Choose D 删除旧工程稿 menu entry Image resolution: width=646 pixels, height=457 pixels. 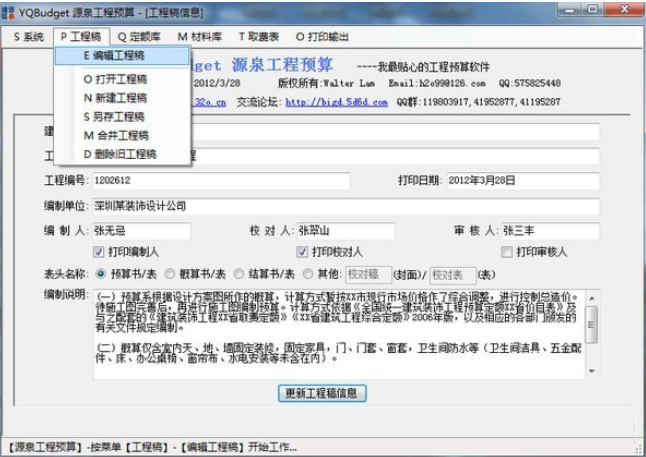pos(122,154)
